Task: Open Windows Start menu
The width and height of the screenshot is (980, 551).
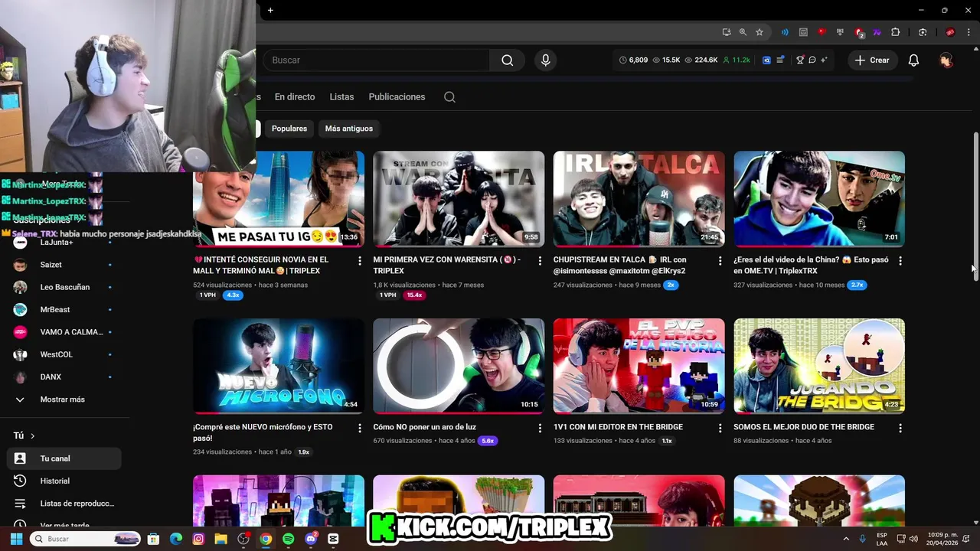Action: [x=16, y=539]
